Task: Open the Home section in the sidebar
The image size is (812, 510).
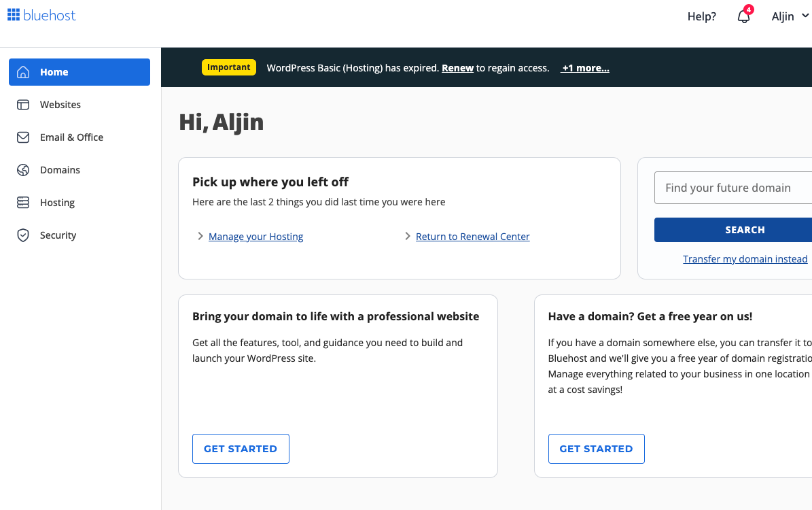Action: click(52, 71)
